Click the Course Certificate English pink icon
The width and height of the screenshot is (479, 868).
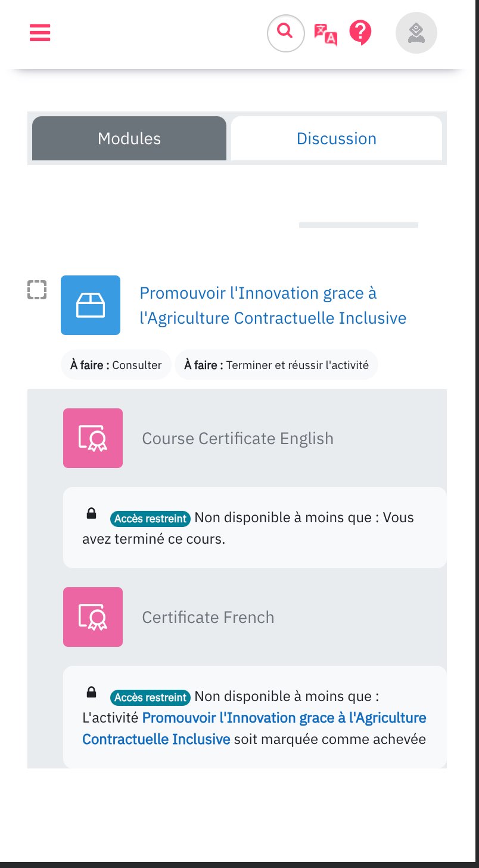pos(93,438)
